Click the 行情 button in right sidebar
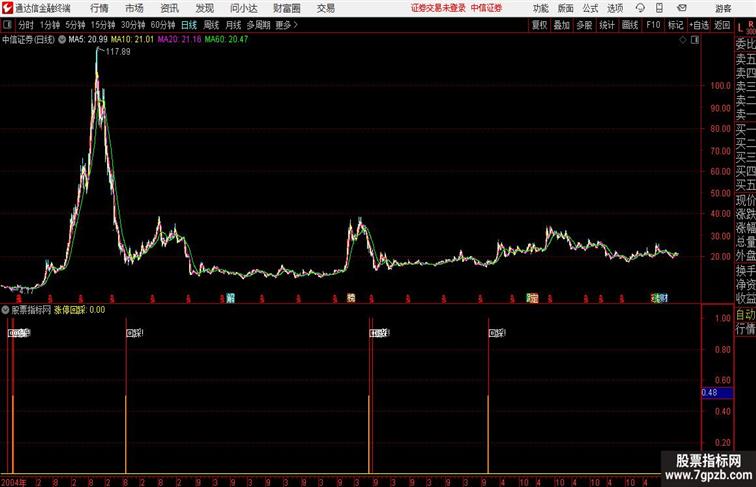The height and width of the screenshot is (487, 756). 745,329
